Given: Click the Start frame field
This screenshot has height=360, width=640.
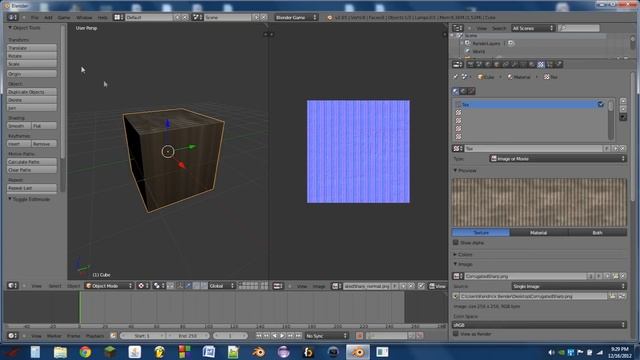Looking at the screenshot, I should [x=143, y=336].
